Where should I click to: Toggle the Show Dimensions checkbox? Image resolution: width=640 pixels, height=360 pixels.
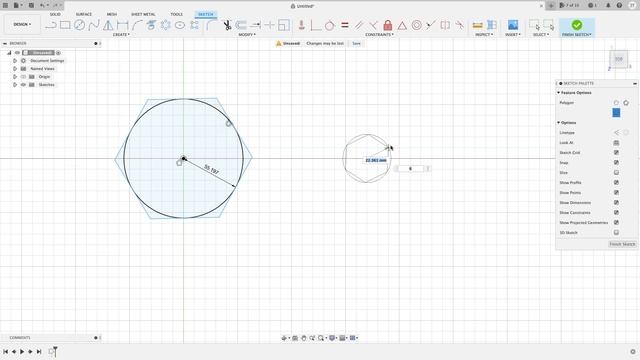[616, 202]
